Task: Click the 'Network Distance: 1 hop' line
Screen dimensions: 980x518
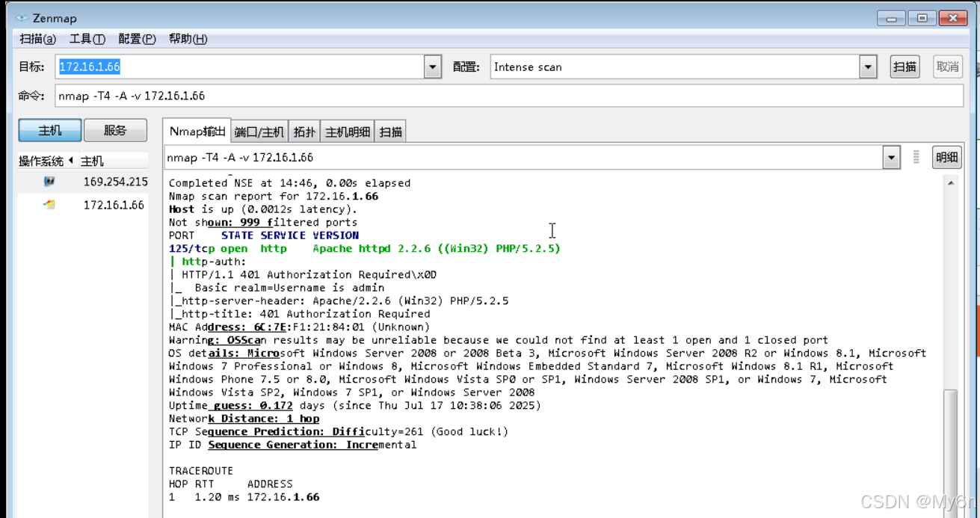Action: [x=244, y=419]
